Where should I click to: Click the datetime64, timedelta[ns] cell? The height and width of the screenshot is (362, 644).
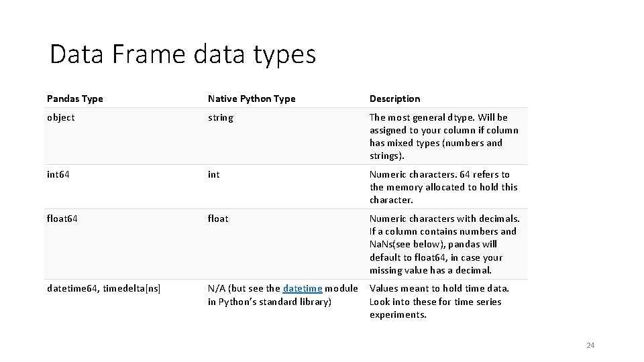coord(103,288)
